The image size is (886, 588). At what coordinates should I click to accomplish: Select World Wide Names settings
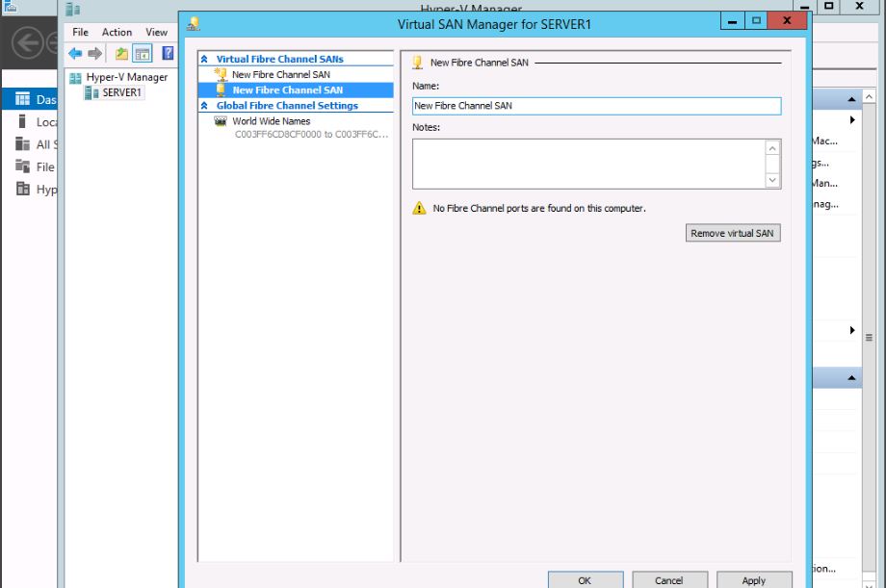click(x=272, y=121)
